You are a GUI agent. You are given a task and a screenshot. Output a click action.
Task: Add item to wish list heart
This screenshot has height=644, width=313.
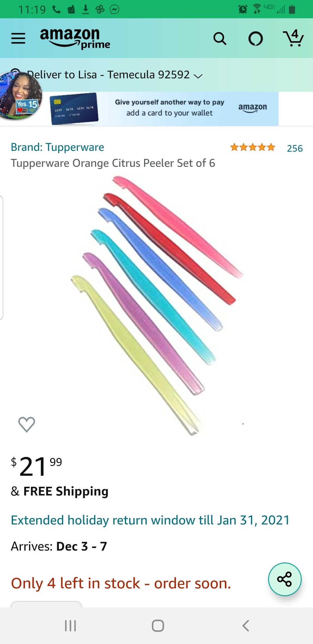27,424
